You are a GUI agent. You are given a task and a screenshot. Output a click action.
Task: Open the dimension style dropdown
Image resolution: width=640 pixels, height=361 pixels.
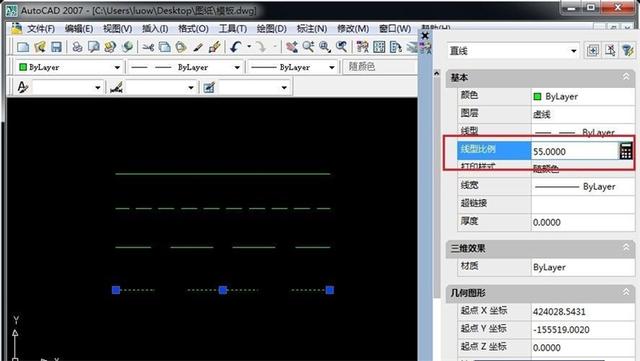tap(191, 87)
